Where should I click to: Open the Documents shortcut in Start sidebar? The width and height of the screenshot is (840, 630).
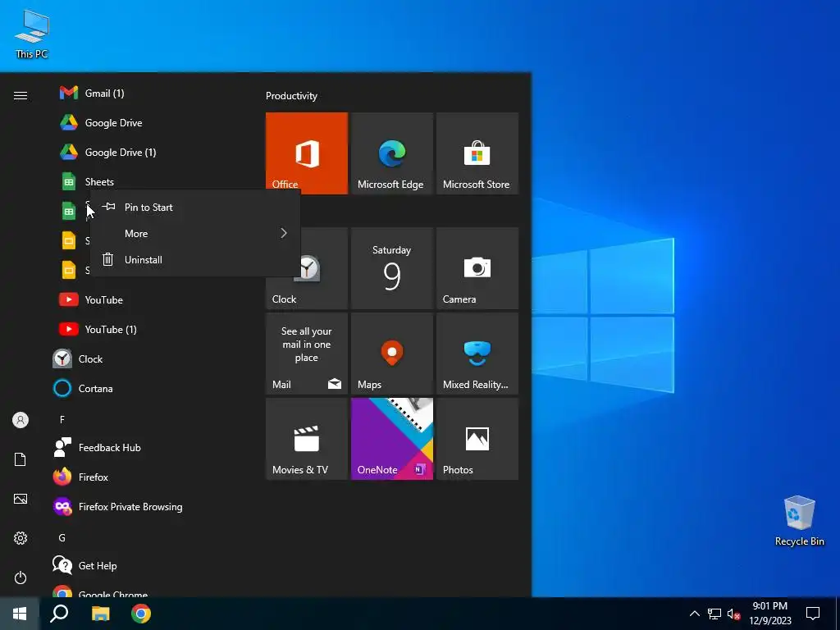click(x=21, y=459)
